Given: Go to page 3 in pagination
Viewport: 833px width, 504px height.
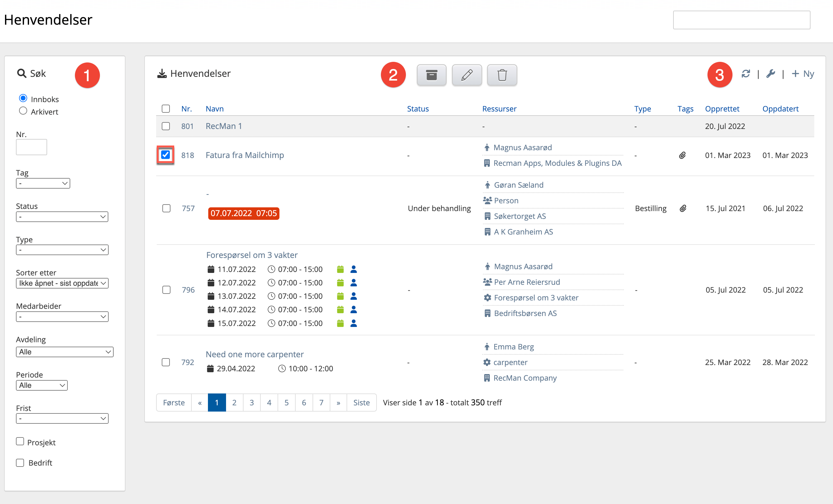Looking at the screenshot, I should (252, 402).
